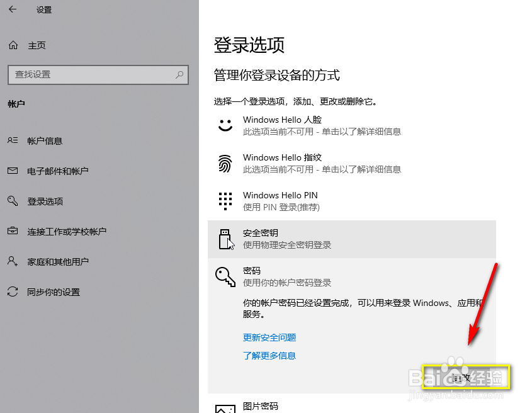This screenshot has width=532, height=413.
Task: Click the 登录选项 page heading
Action: (x=249, y=45)
